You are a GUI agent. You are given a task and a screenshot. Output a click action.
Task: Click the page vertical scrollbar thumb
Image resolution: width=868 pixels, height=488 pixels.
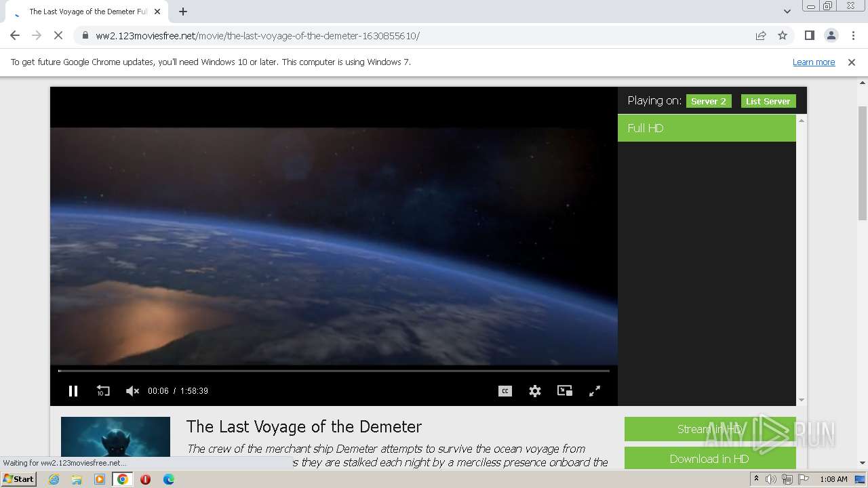(863, 163)
